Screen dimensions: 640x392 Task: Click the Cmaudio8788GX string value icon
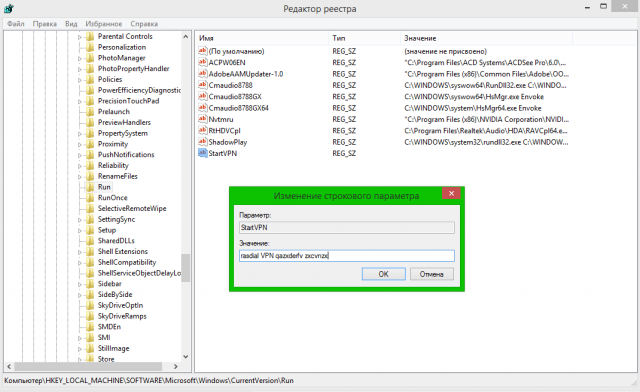pyautogui.click(x=202, y=96)
